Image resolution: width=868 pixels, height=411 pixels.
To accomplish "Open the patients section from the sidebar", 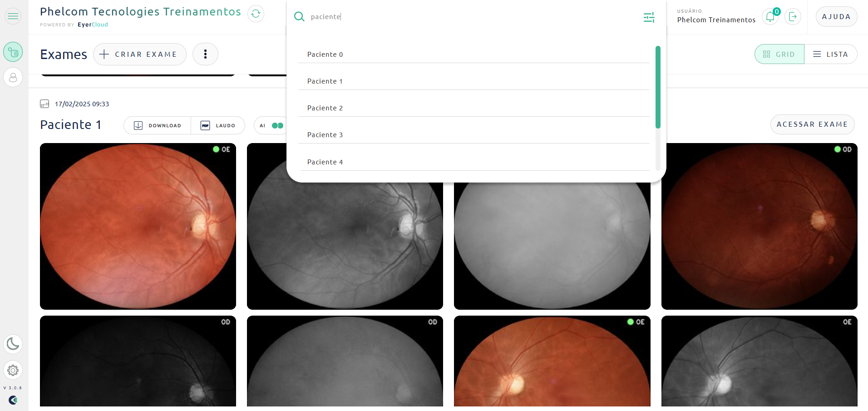I will tap(13, 78).
